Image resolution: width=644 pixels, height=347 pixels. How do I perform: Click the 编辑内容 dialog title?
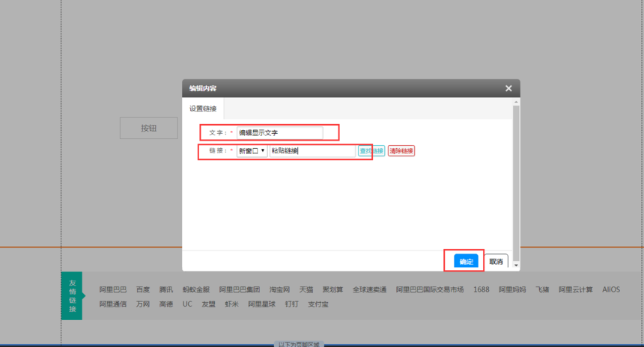[203, 88]
